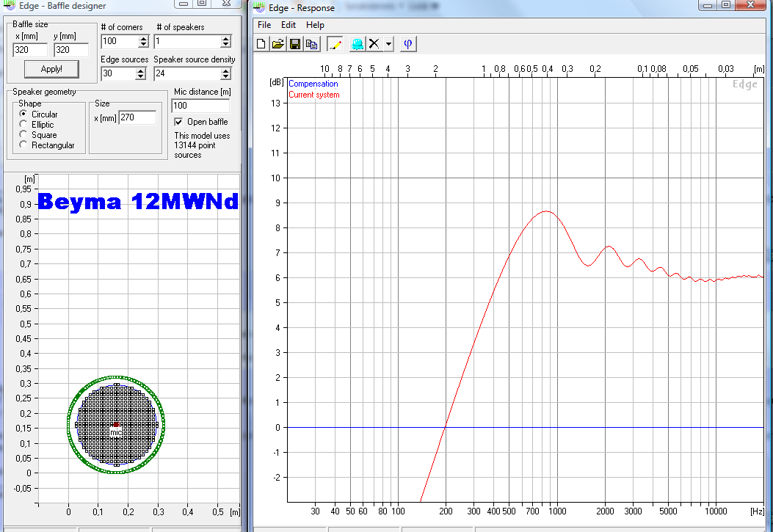Select Elliptic speaker shape
Image resolution: width=773 pixels, height=532 pixels.
[23, 124]
